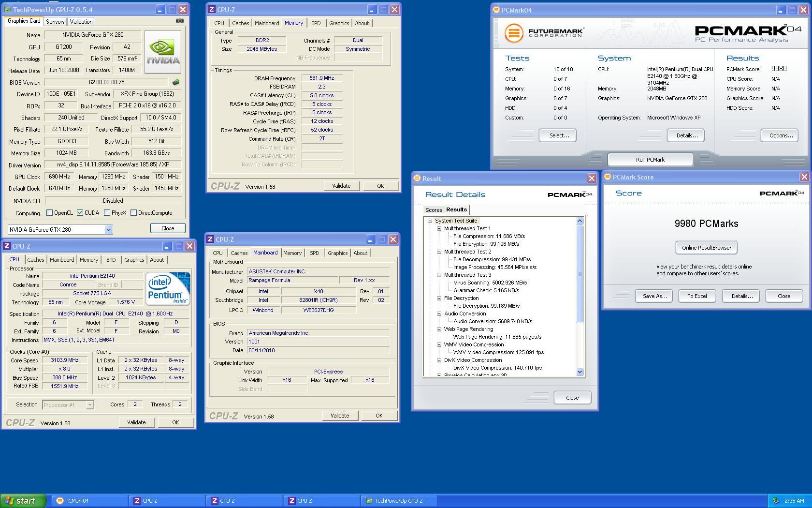Collapse the Multithreaded Test 1 node
812x508 pixels.
click(439, 228)
